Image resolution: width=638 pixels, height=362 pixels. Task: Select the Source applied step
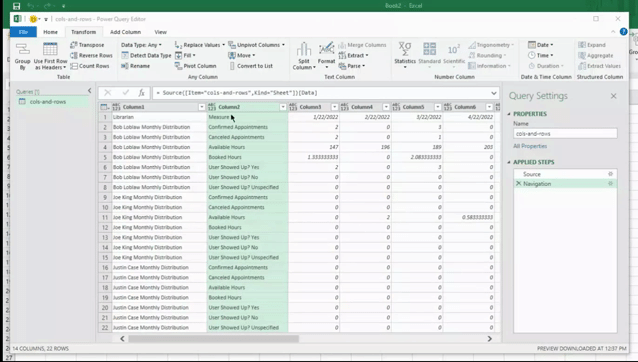click(x=565, y=174)
